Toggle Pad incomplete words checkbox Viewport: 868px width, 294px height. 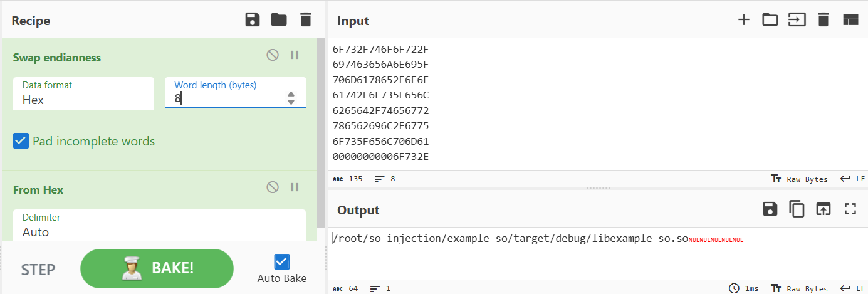tap(21, 141)
